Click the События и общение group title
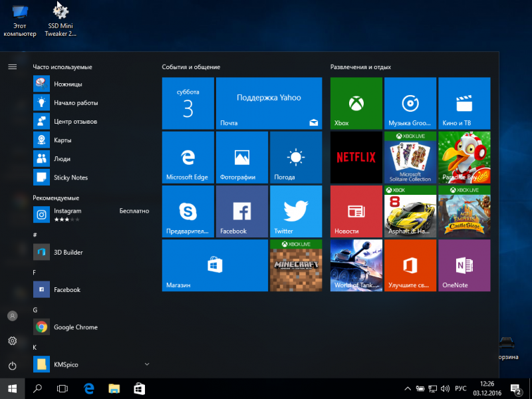The height and width of the screenshot is (399, 532). pyautogui.click(x=191, y=67)
